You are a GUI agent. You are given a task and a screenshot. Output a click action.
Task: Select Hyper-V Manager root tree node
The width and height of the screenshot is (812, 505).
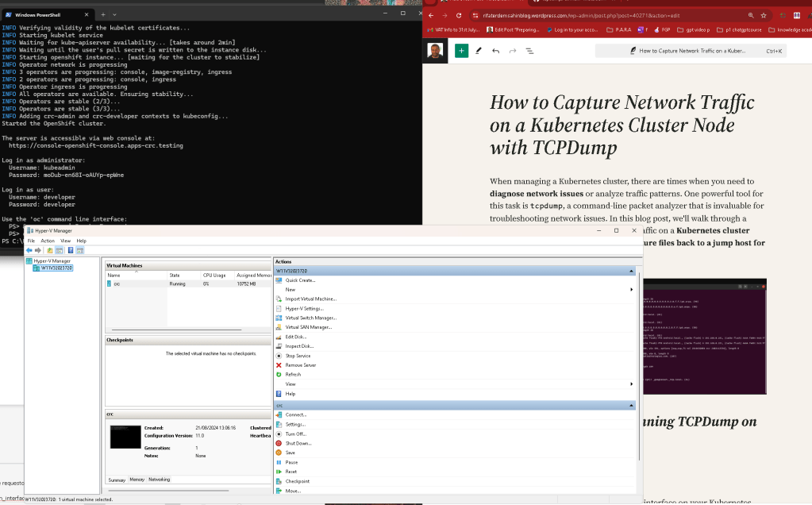click(x=52, y=261)
